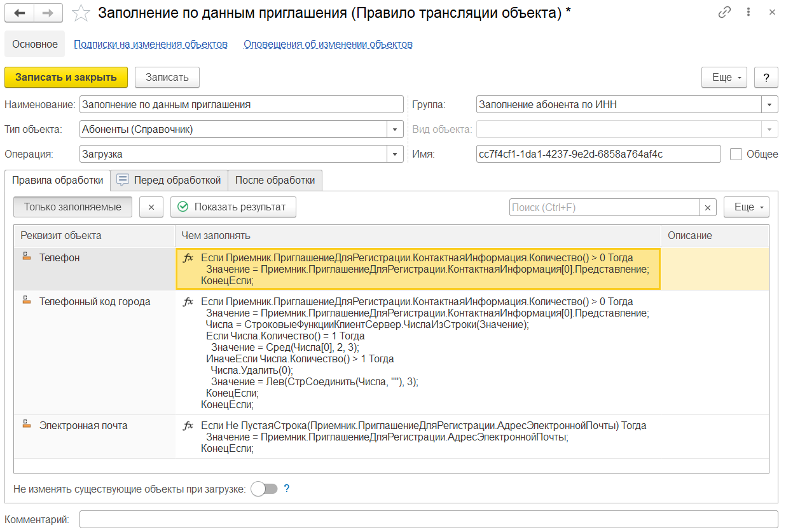Click the forward navigation arrow

pyautogui.click(x=48, y=13)
